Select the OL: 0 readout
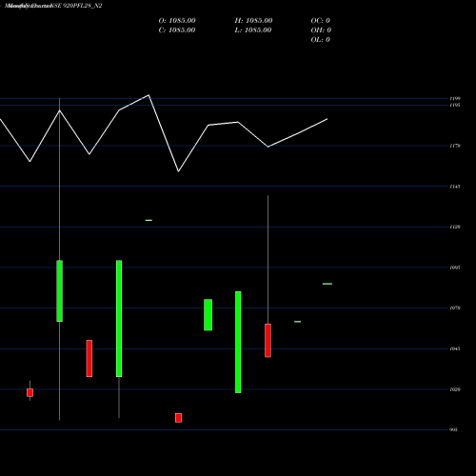 pyautogui.click(x=321, y=40)
